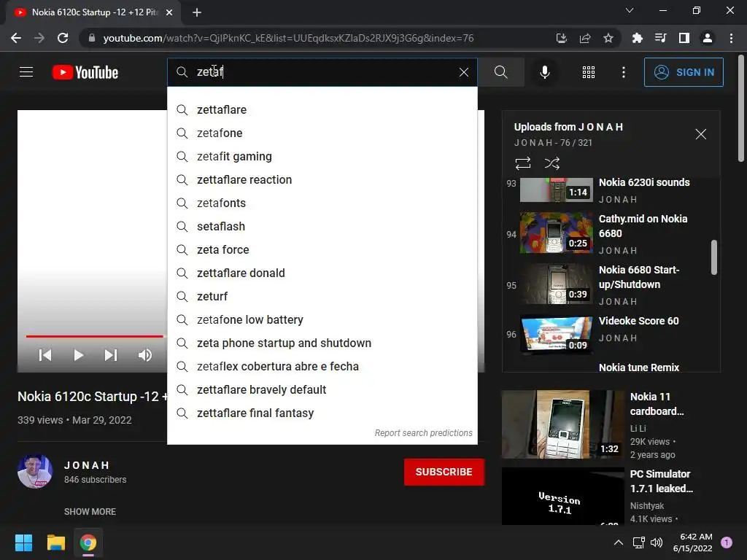Select the 'zetafone' suggestion
Screen dimensions: 747x560
point(322,133)
